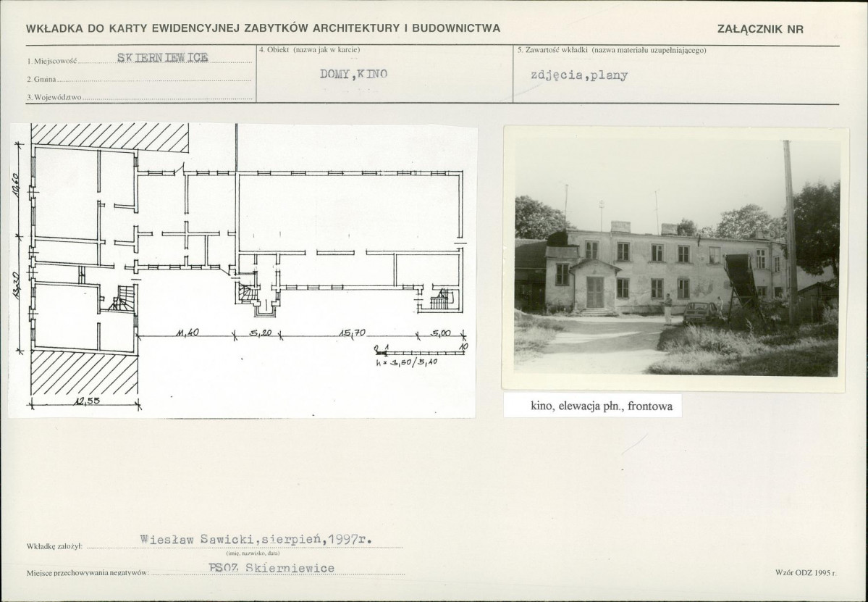
Task: Click the 12,55 dimension label on plan
Action: pos(88,401)
